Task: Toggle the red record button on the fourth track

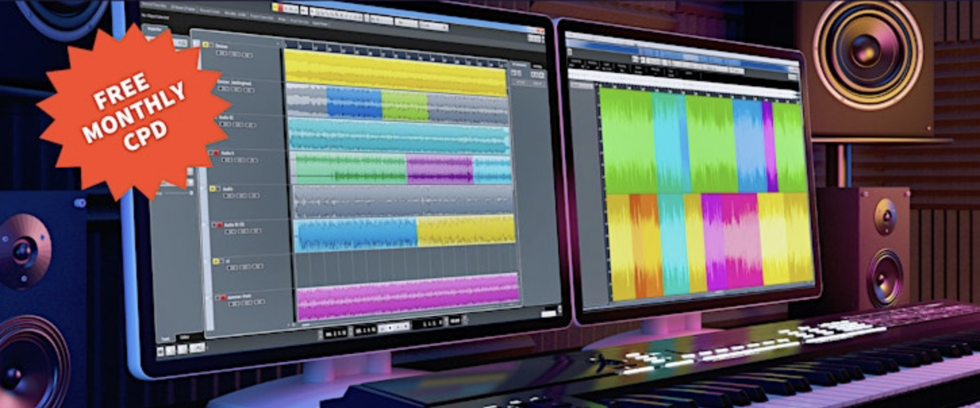Action: click(x=217, y=153)
